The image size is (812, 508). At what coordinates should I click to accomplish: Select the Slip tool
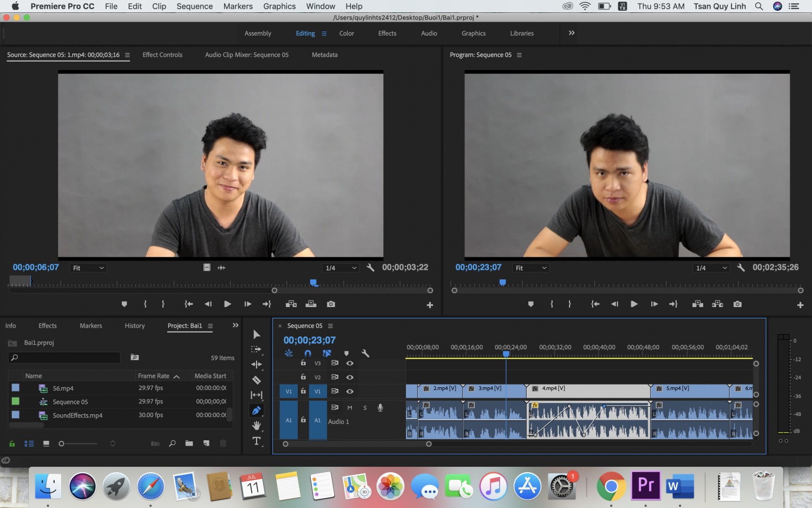(257, 395)
